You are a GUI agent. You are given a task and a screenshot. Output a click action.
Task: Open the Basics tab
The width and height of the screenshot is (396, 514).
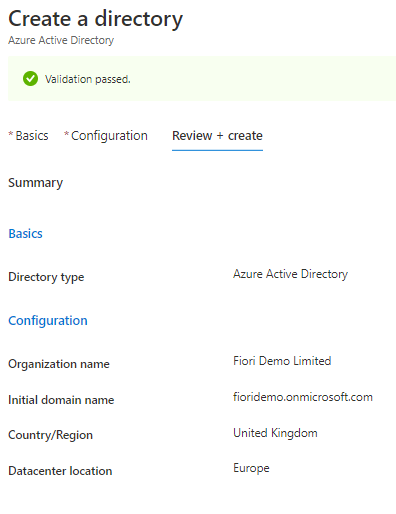[x=29, y=136]
